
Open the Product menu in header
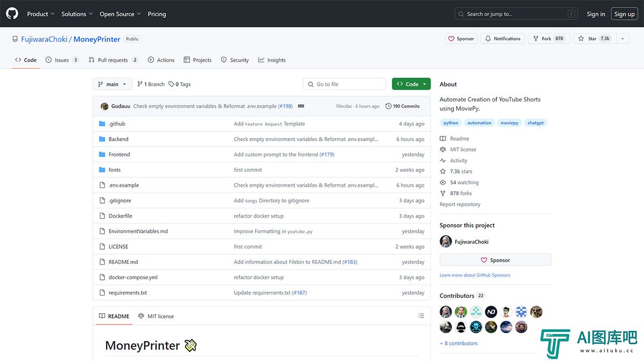click(41, 14)
